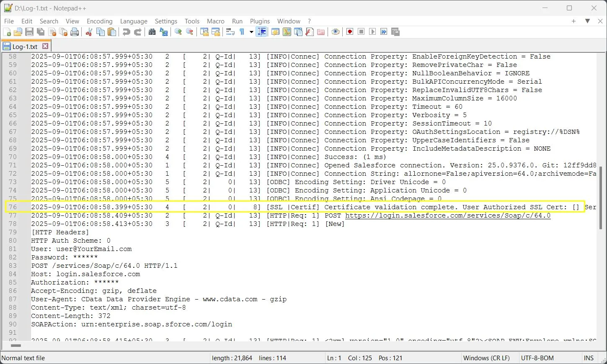
Task: Click the New file toolbar icon
Action: coord(7,32)
